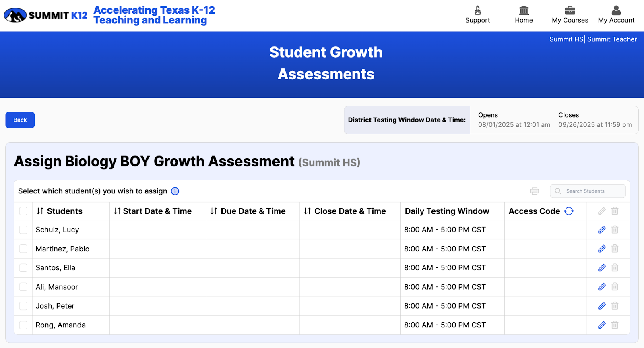This screenshot has height=348, width=644.
Task: Click student name Rong, Amanda
Action: (60, 325)
